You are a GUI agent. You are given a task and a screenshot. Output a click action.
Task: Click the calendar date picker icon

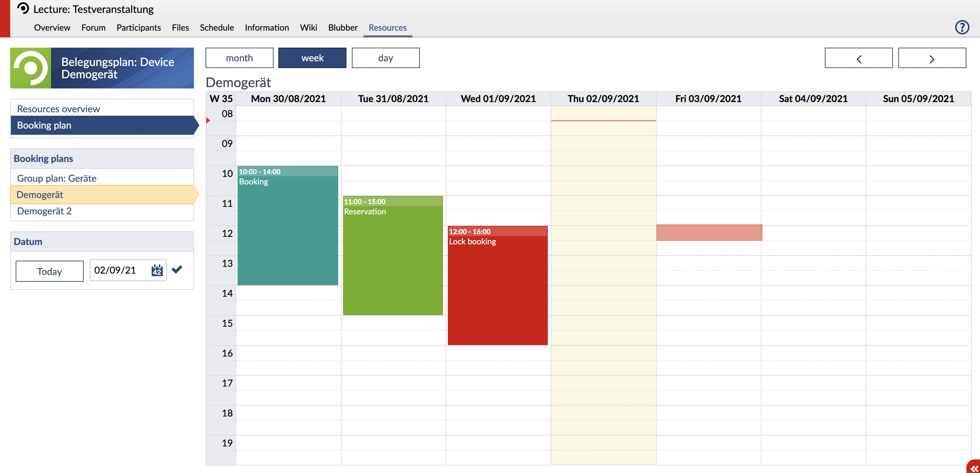(157, 270)
